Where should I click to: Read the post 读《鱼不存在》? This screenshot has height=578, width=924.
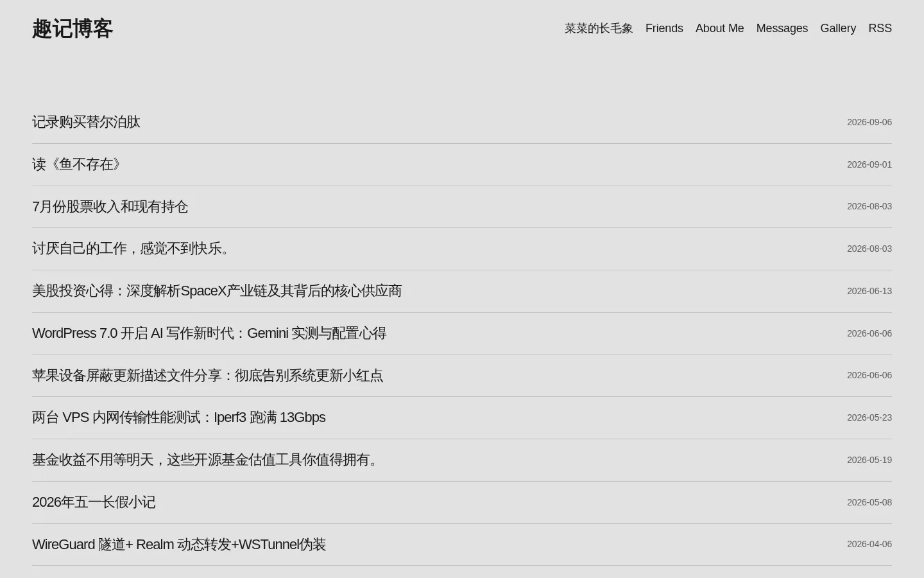point(77,164)
